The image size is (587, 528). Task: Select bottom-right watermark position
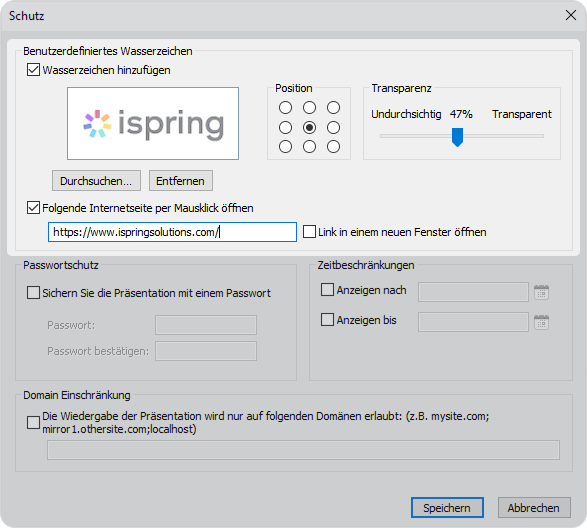[333, 146]
